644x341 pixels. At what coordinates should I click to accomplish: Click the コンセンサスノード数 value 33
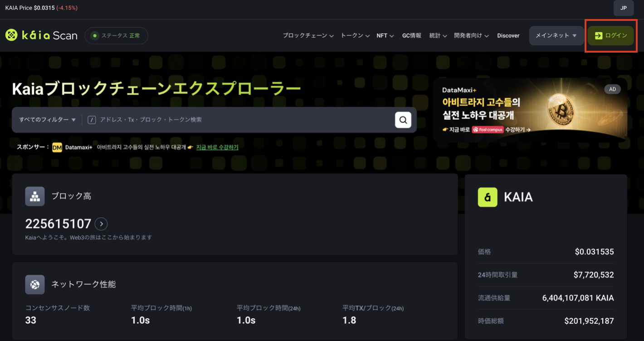[x=31, y=320]
